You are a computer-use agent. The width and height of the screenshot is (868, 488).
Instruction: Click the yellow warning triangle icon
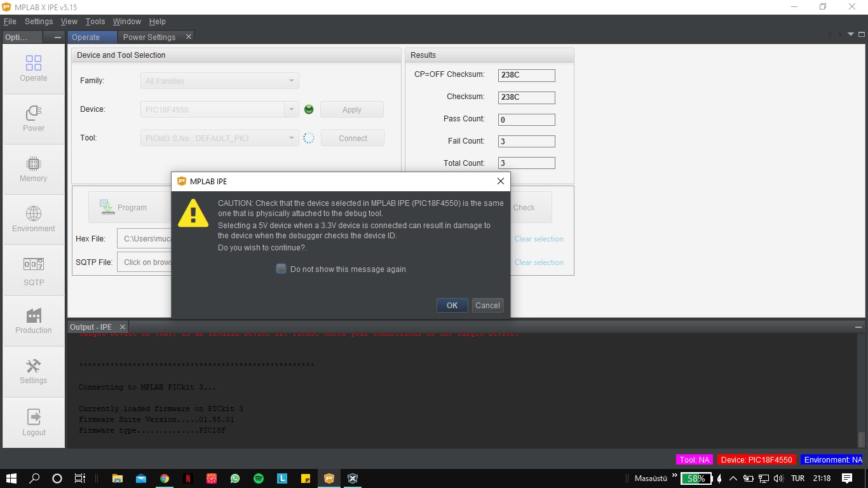tap(193, 212)
